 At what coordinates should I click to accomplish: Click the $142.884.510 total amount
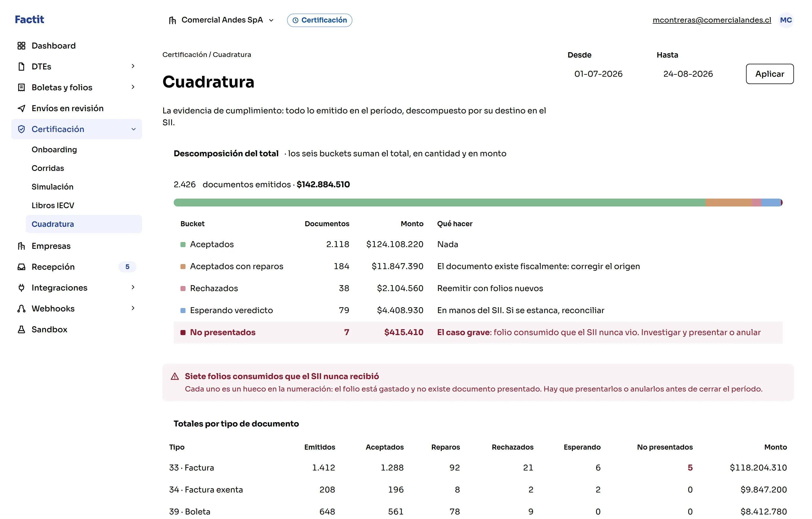coord(323,184)
